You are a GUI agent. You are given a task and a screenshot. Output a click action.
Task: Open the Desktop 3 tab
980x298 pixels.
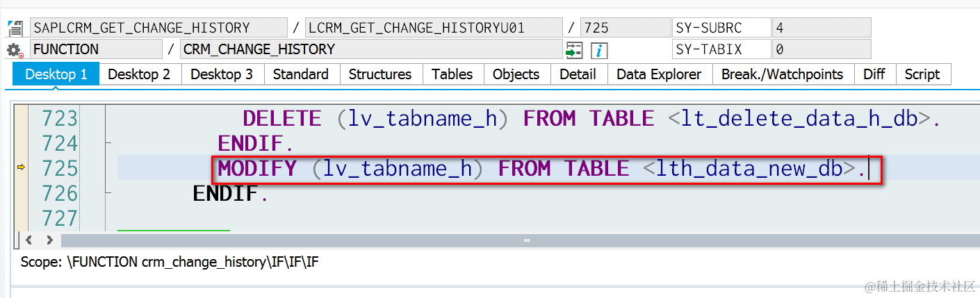pos(222,74)
